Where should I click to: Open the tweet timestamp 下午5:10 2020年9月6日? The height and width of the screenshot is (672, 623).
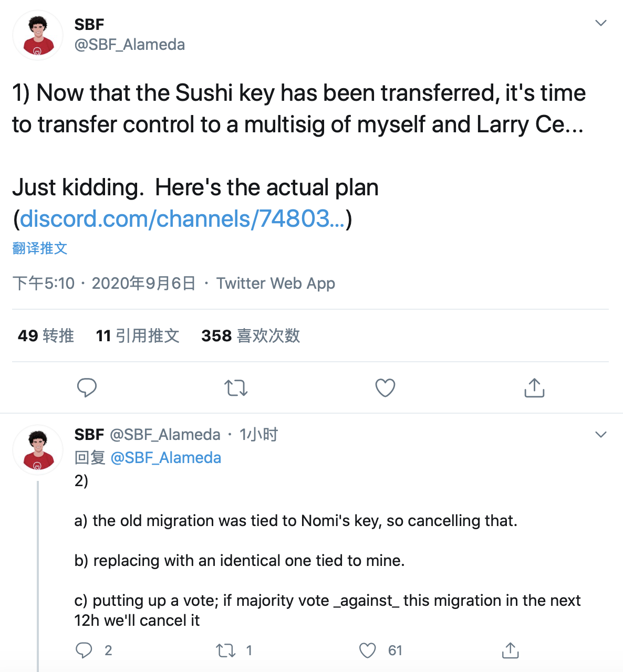pyautogui.click(x=104, y=283)
